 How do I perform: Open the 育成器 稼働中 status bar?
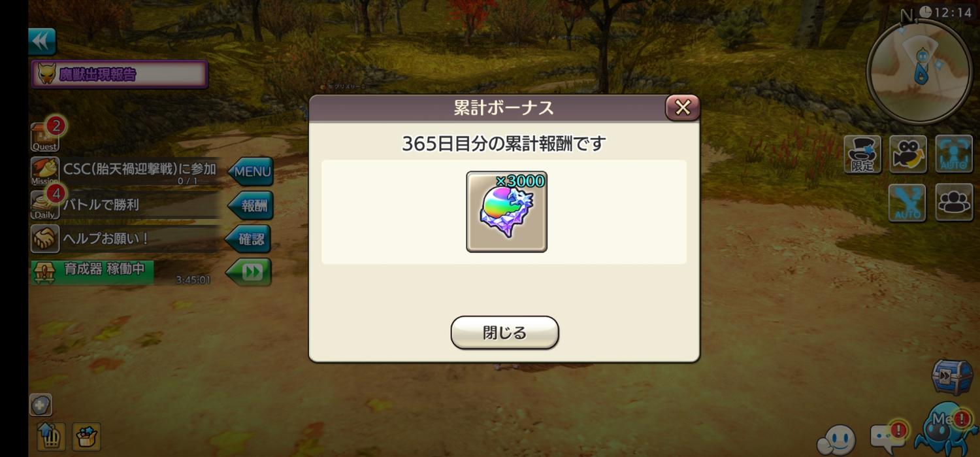pos(92,272)
